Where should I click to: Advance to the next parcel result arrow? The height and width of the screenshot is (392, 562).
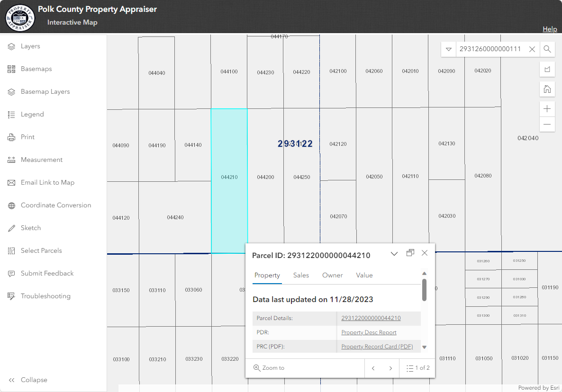(390, 368)
